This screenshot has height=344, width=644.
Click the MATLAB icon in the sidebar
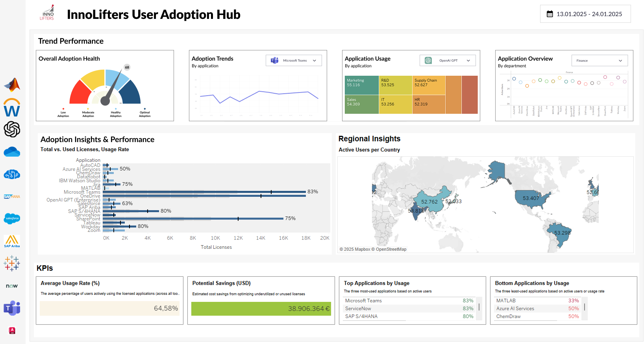pyautogui.click(x=12, y=85)
